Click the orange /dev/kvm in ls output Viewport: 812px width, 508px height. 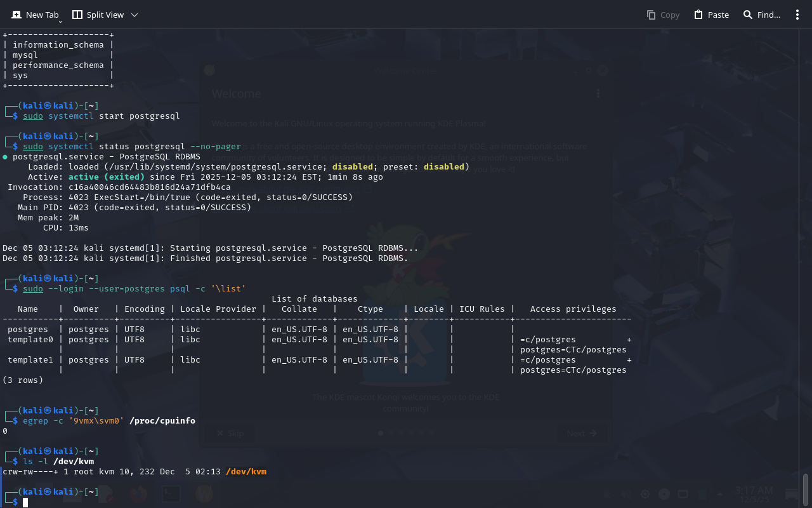point(246,472)
